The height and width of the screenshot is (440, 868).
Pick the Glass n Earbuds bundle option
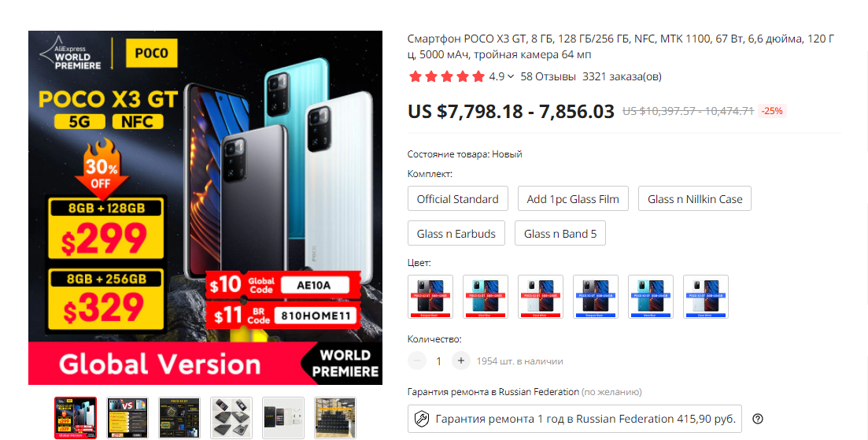pyautogui.click(x=456, y=233)
